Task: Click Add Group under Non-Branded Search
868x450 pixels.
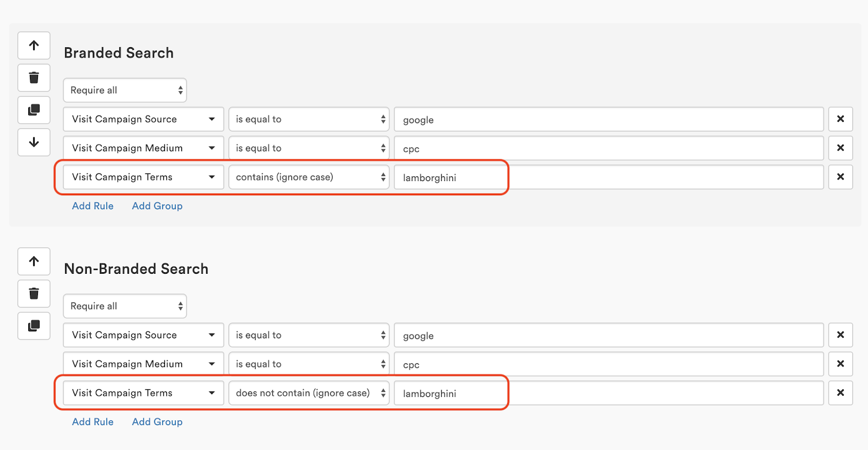Action: tap(157, 422)
